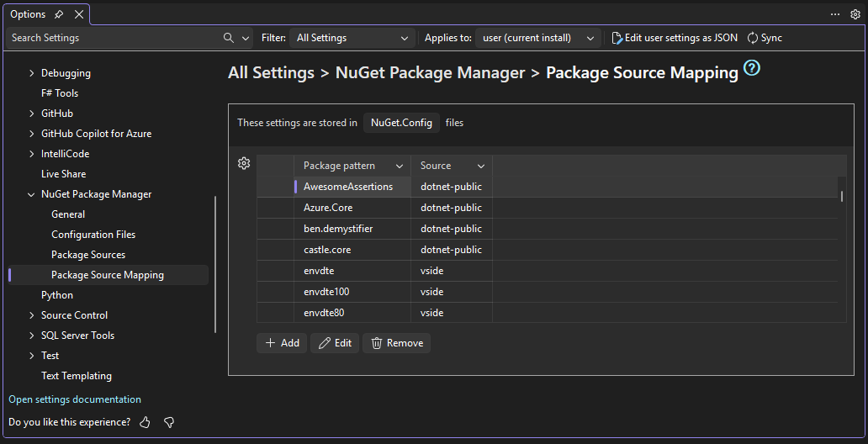The height and width of the screenshot is (444, 868).
Task: Click Edit user settings as JSON
Action: [675, 38]
